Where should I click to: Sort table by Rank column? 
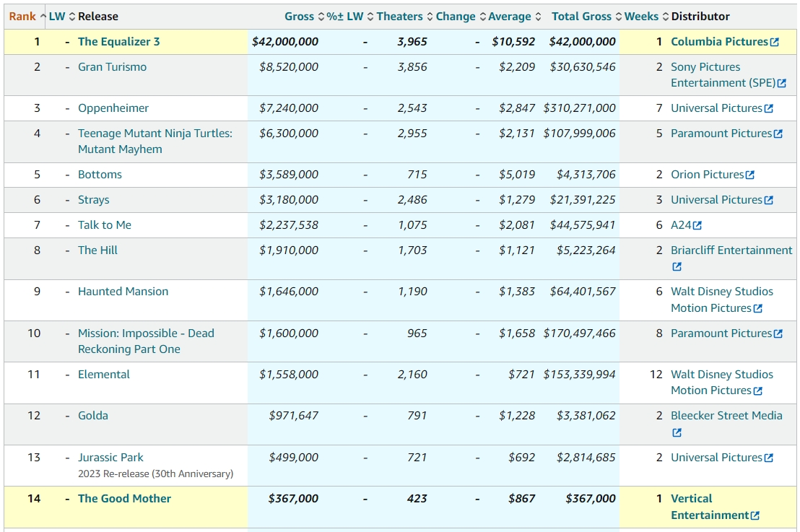[27, 17]
